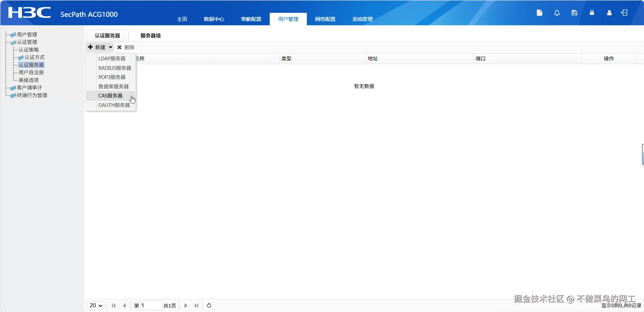Click the 操作 column header

point(609,59)
